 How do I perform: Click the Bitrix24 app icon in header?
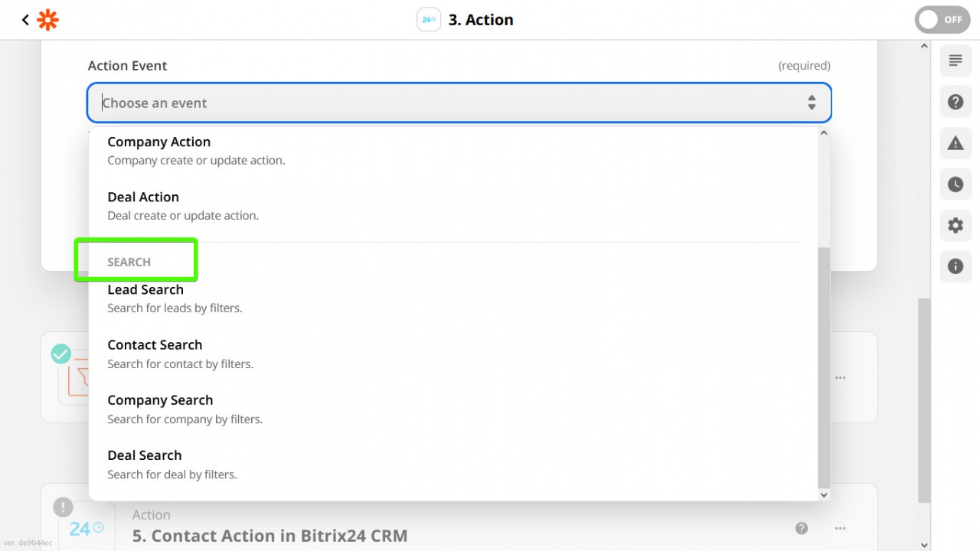(x=429, y=20)
